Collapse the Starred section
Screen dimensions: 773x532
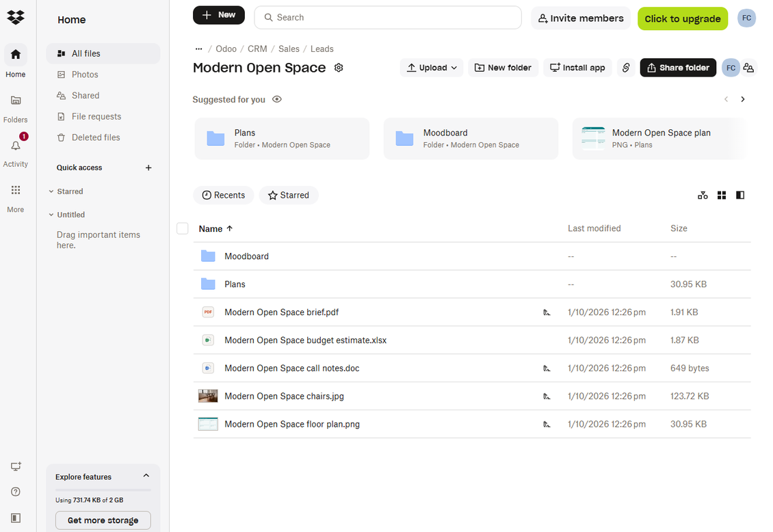coord(51,191)
